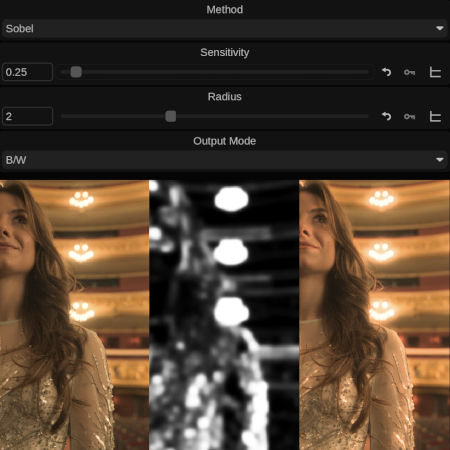Click the Radius label
450x450 pixels.
pyautogui.click(x=224, y=97)
